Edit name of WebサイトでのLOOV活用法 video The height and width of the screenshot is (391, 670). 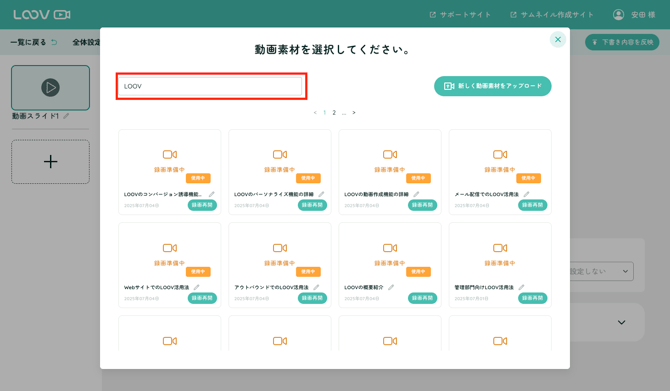click(x=197, y=287)
